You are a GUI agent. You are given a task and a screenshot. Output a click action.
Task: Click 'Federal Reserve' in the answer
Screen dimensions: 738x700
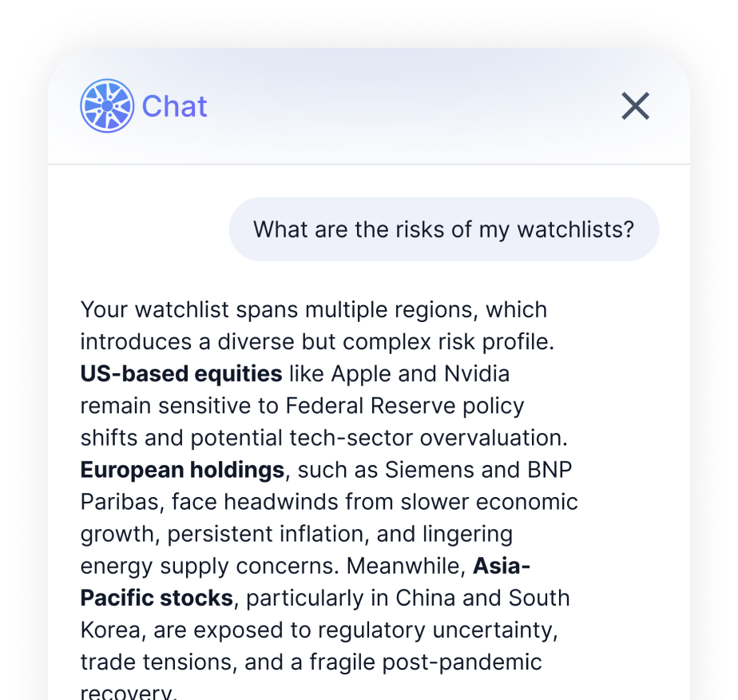(x=369, y=406)
